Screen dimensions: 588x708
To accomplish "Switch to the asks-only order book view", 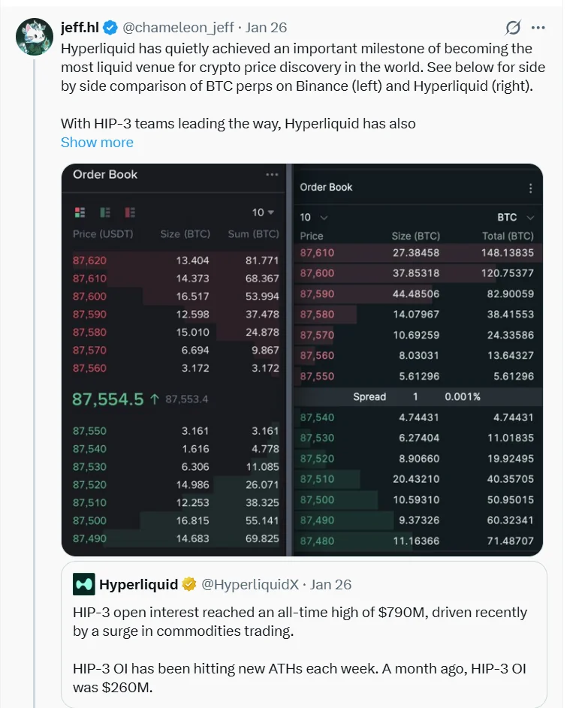I will click(131, 212).
